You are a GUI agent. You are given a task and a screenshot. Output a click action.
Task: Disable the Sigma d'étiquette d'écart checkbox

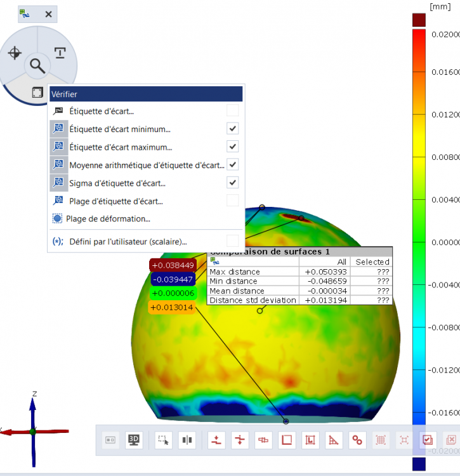pos(233,183)
